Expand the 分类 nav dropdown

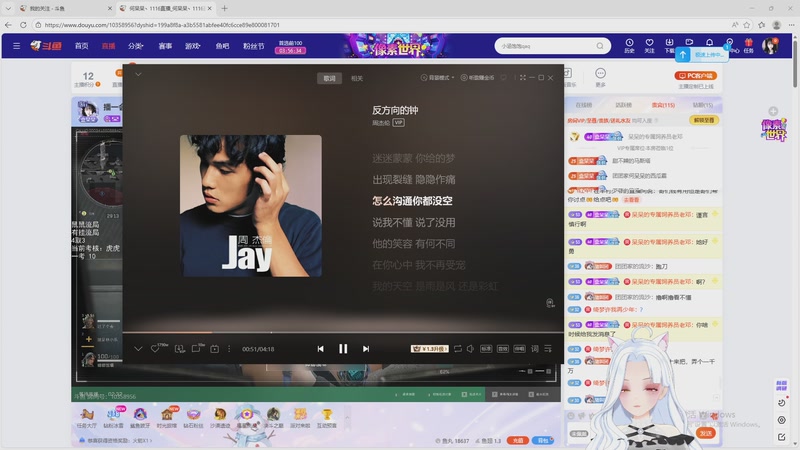(136, 46)
